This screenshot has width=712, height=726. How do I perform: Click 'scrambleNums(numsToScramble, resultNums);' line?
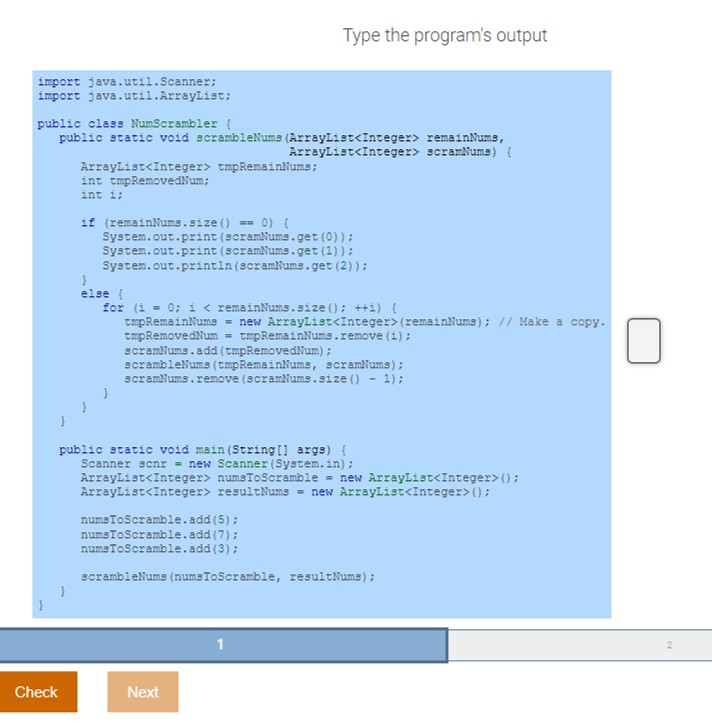pyautogui.click(x=228, y=577)
